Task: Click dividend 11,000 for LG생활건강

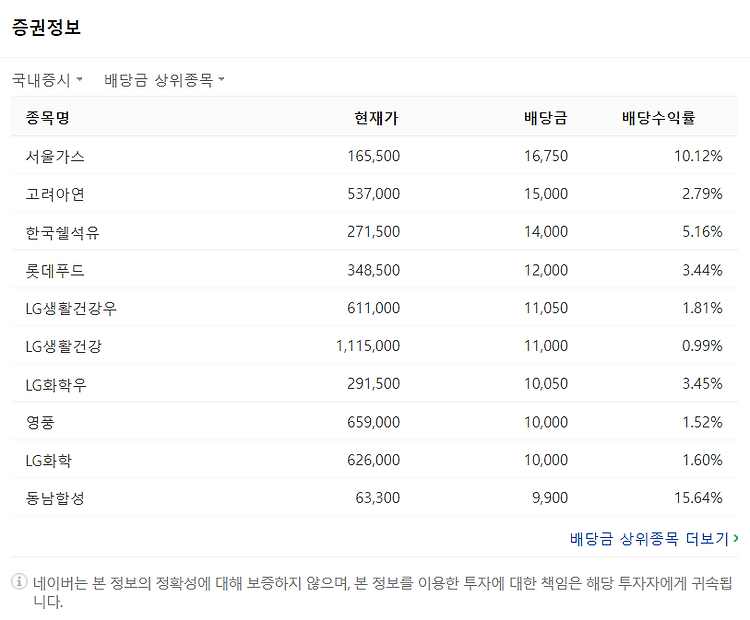Action: click(x=546, y=346)
